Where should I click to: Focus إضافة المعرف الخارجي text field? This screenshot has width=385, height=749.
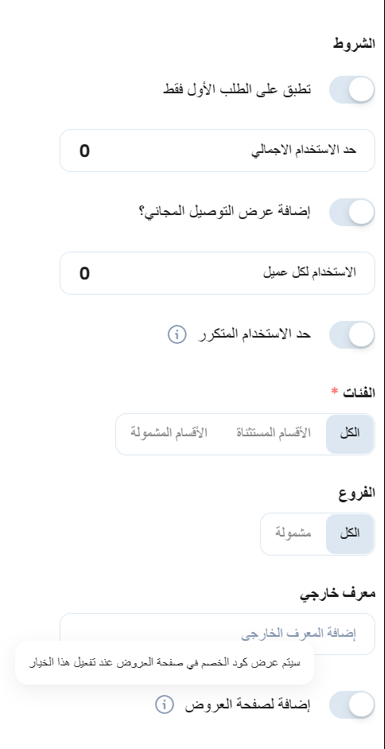coord(217,633)
